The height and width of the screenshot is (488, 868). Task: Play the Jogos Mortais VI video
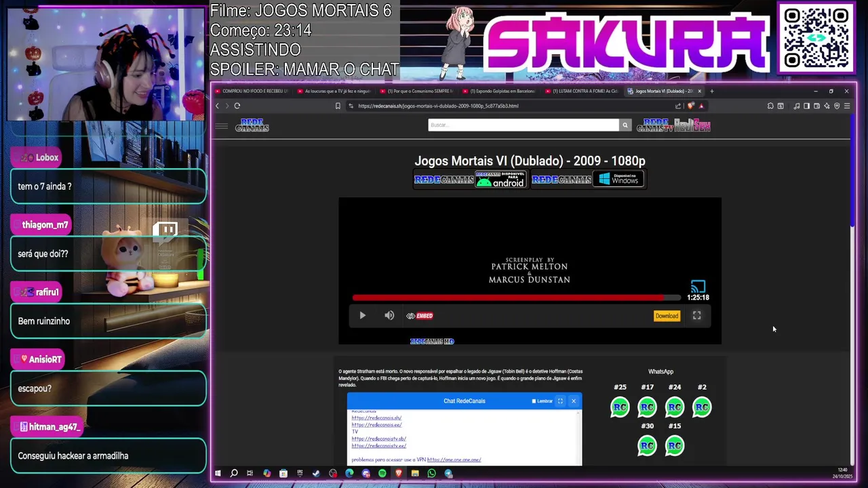pos(362,316)
